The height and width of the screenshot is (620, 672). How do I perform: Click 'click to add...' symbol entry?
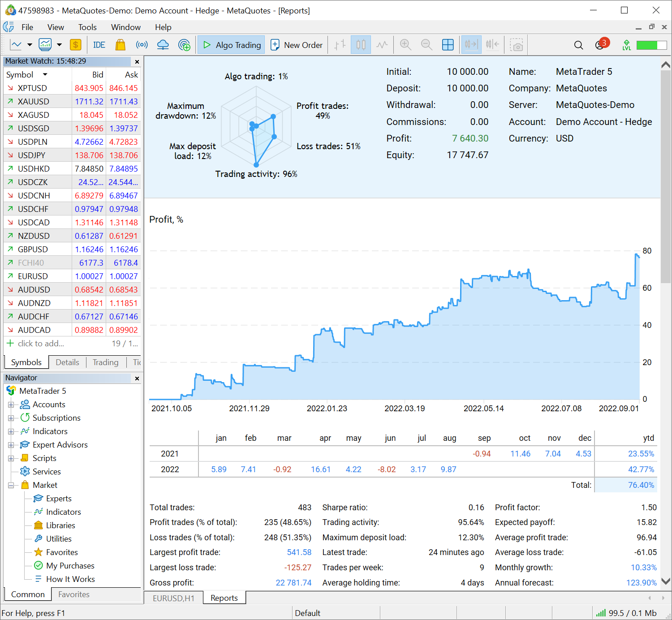click(41, 344)
